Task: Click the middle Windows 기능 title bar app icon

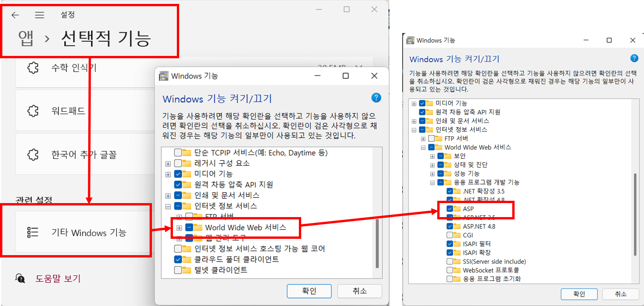Action: (x=164, y=76)
